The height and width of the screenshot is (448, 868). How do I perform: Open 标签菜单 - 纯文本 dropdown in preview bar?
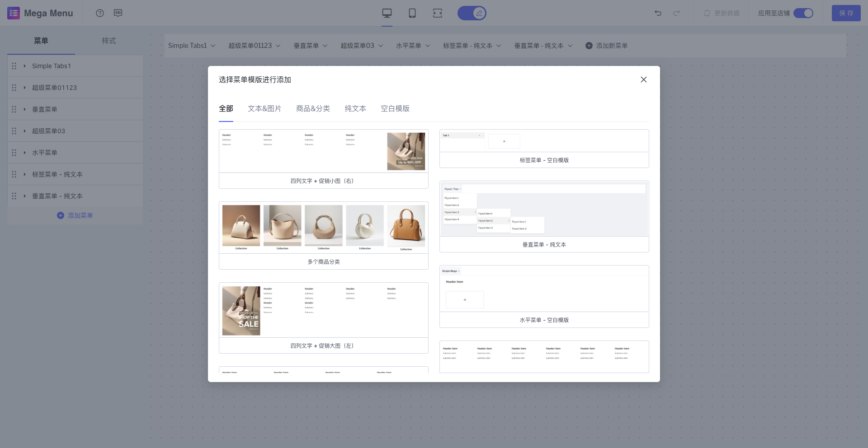472,46
